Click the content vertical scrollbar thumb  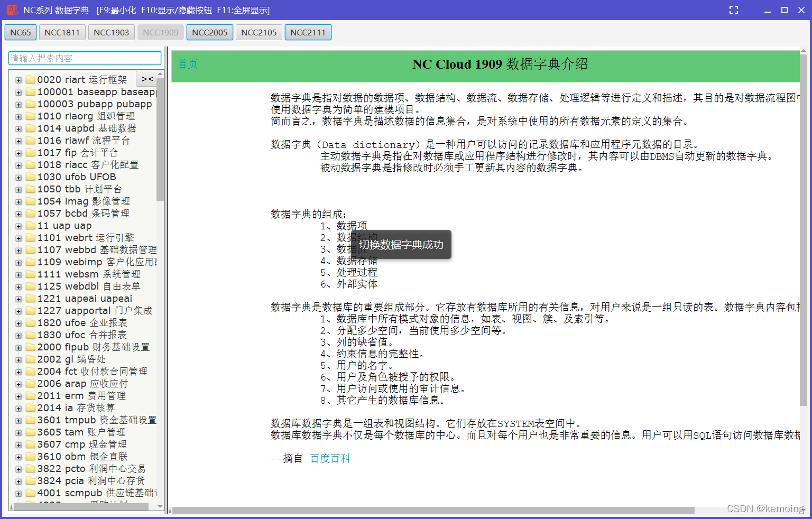click(x=804, y=230)
